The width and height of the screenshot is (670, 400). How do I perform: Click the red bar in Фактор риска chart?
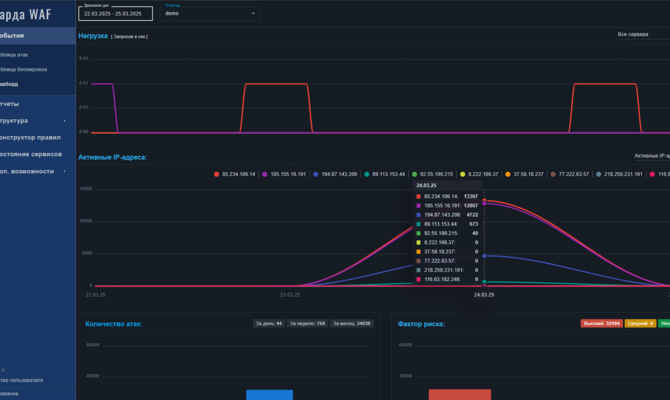coord(460,395)
